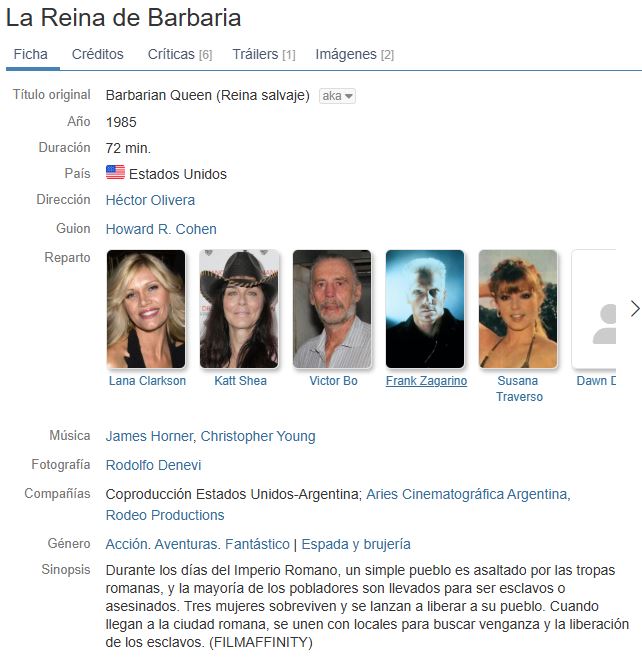
Task: Switch to the Créditos tab
Action: tap(97, 54)
